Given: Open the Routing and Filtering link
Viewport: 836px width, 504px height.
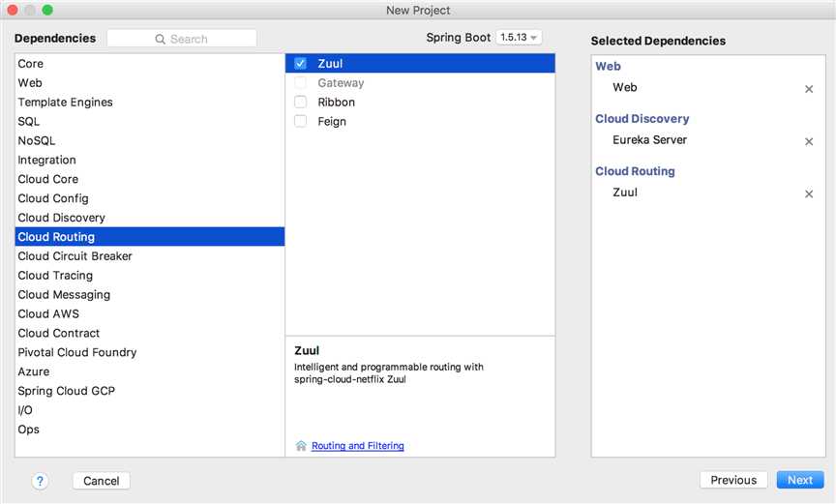Looking at the screenshot, I should pyautogui.click(x=357, y=446).
